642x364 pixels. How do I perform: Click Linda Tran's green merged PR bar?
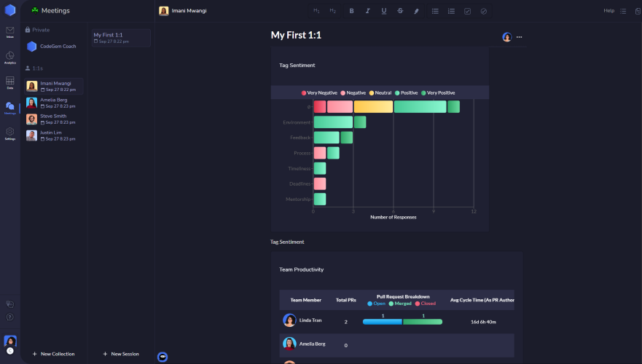pyautogui.click(x=423, y=322)
